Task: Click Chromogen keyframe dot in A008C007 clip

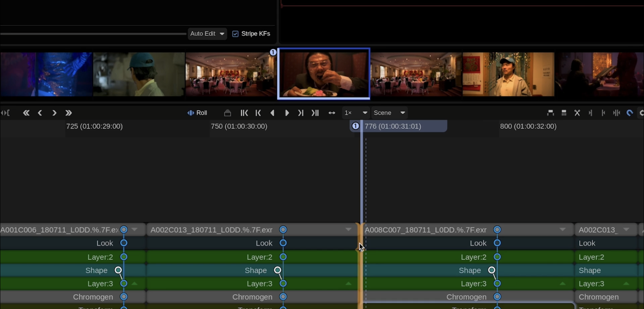Action: 497,297
